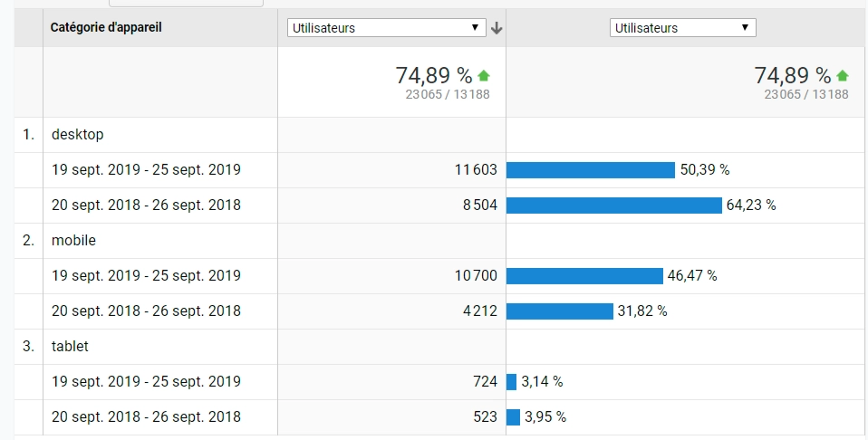The width and height of the screenshot is (868, 440).
Task: Click the tablet users value 724
Action: point(485,381)
